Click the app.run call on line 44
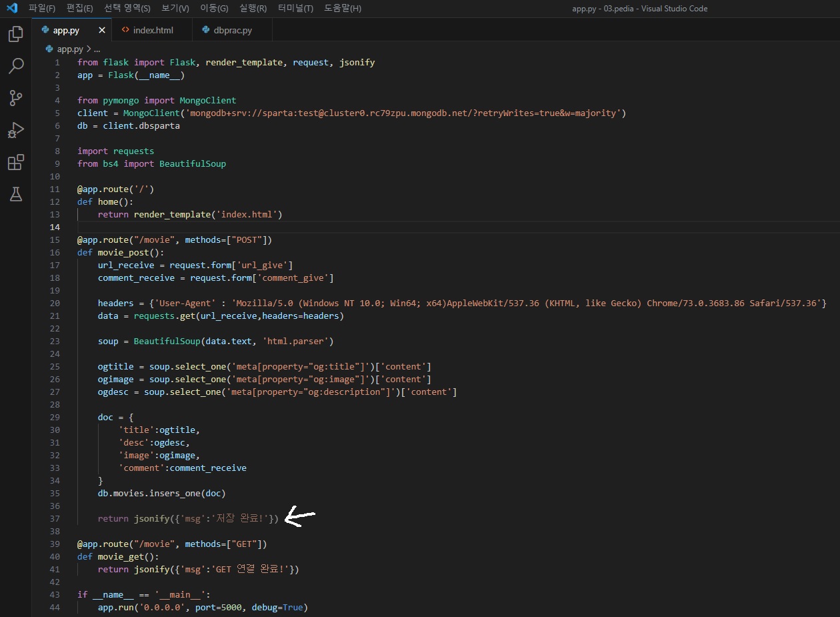 click(x=203, y=608)
